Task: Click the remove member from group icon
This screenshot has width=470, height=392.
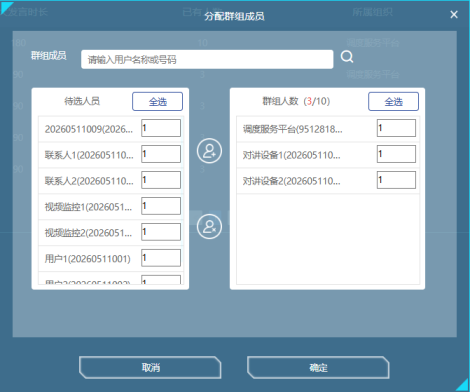Action: pyautogui.click(x=209, y=227)
